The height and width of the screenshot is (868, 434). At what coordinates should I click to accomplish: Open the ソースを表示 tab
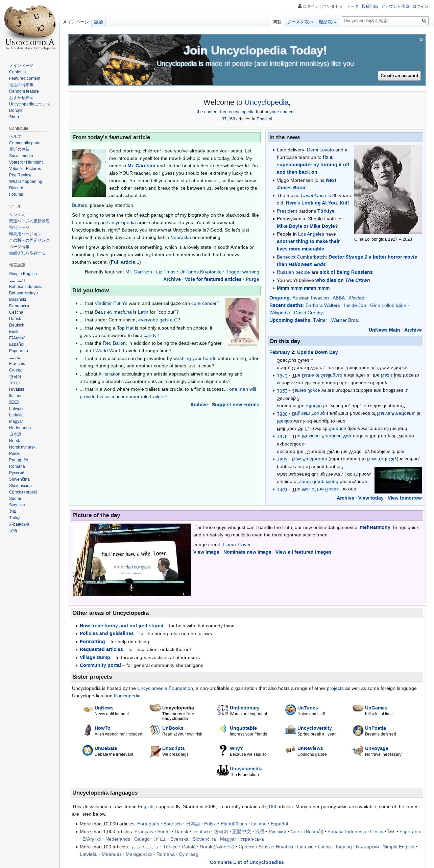(x=300, y=22)
